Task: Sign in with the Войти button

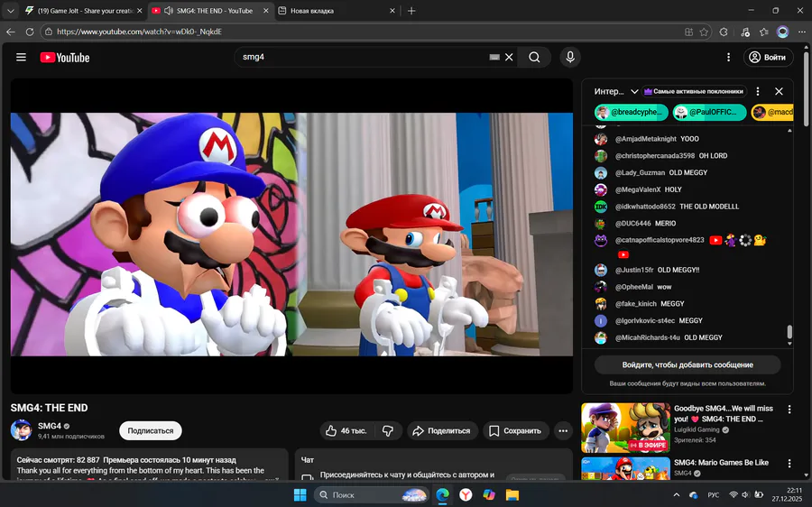Action: click(x=768, y=57)
